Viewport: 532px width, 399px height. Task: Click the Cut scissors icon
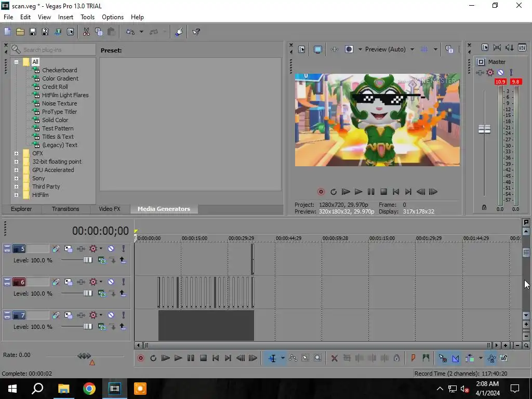(x=86, y=32)
